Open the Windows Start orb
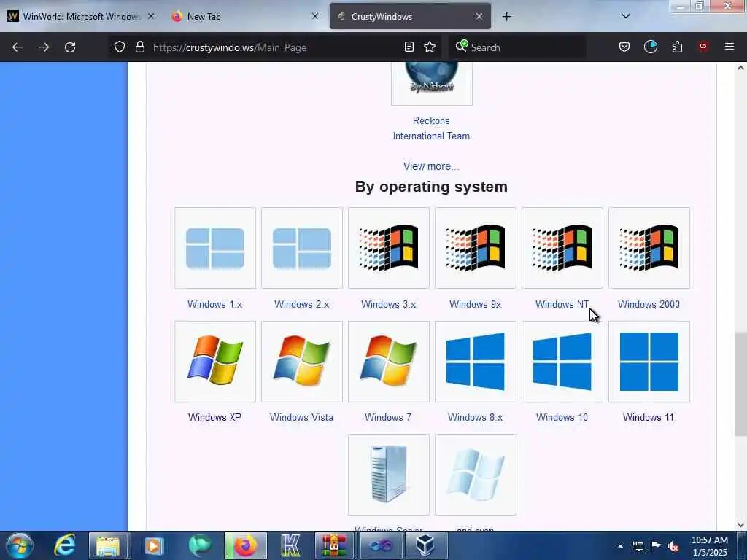Screen dimensions: 747x560 [20, 545]
